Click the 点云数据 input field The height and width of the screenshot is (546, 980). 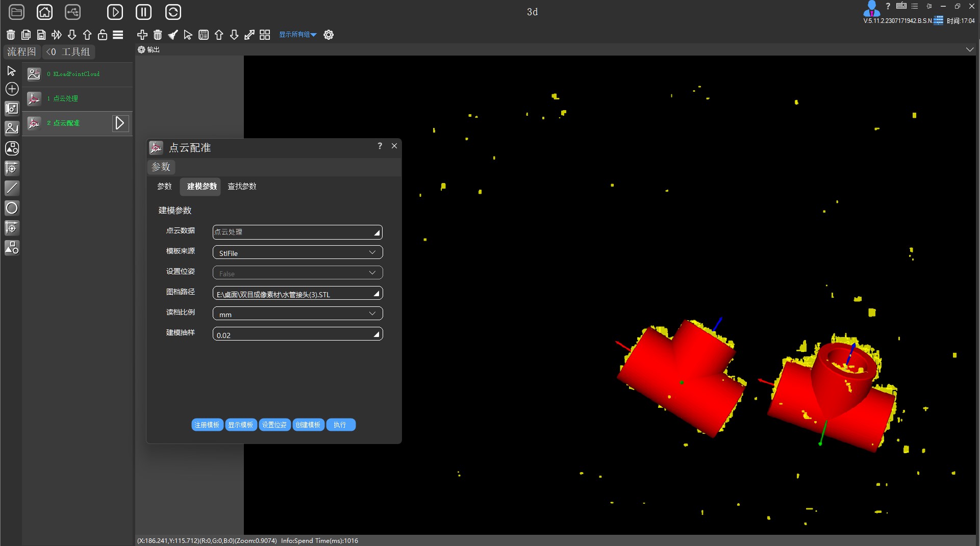point(297,232)
